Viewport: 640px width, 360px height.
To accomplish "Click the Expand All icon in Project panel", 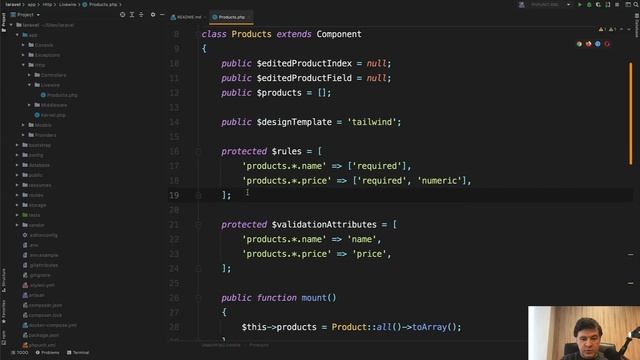I will pos(132,15).
